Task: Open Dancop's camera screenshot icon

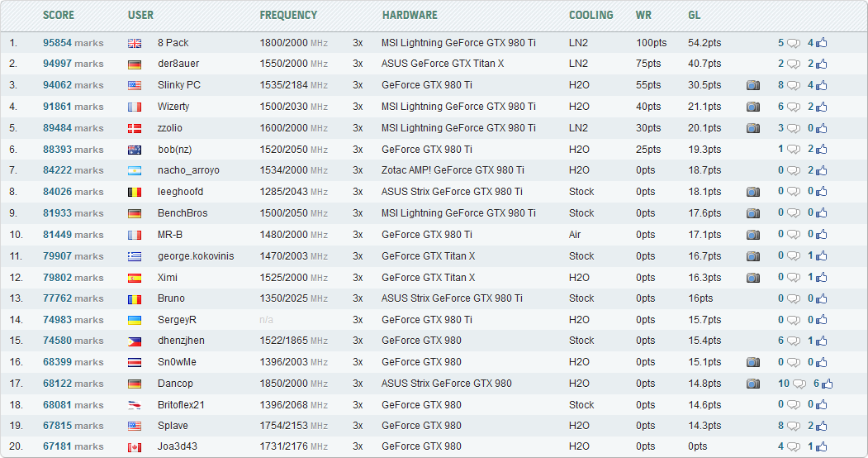Action: click(x=753, y=384)
